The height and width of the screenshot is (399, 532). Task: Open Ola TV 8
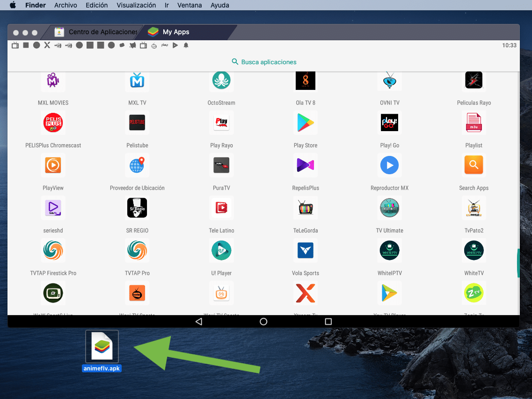pyautogui.click(x=306, y=80)
